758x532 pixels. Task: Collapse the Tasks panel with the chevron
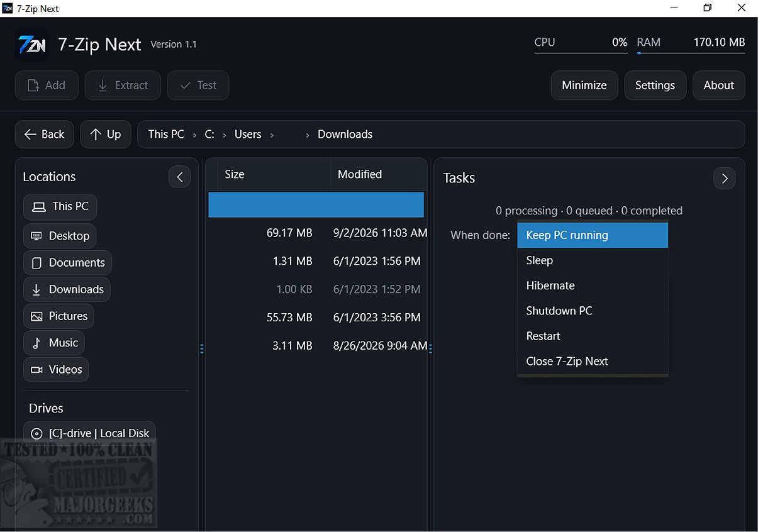(x=725, y=179)
